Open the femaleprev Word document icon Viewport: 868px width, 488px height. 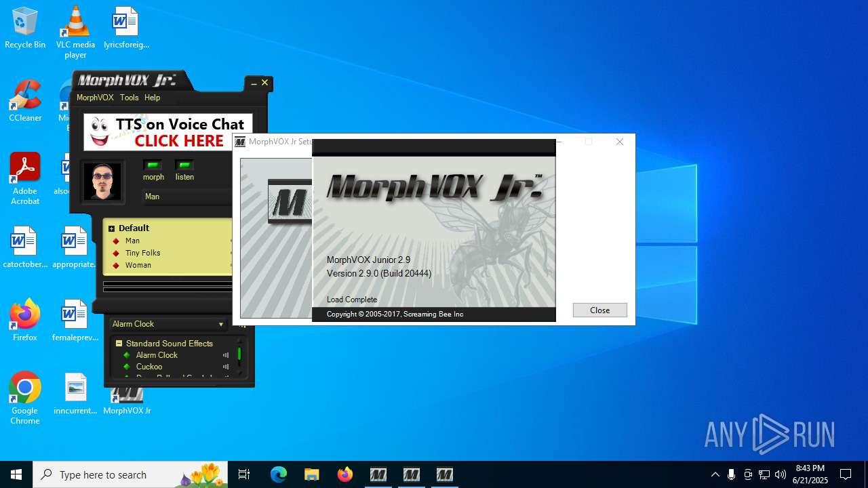pos(75,320)
